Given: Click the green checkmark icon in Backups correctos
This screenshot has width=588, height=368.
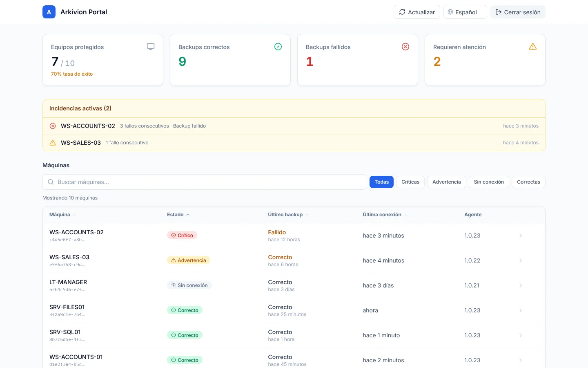Looking at the screenshot, I should [x=278, y=47].
